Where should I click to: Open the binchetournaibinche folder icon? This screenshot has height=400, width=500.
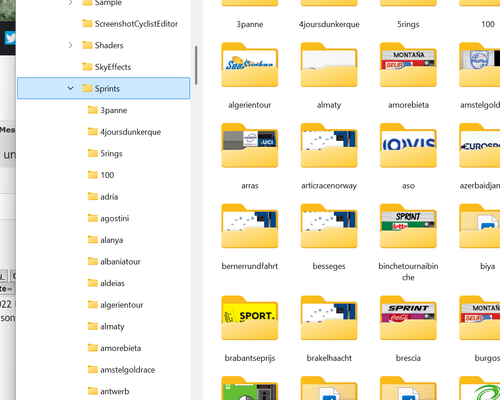click(x=408, y=226)
